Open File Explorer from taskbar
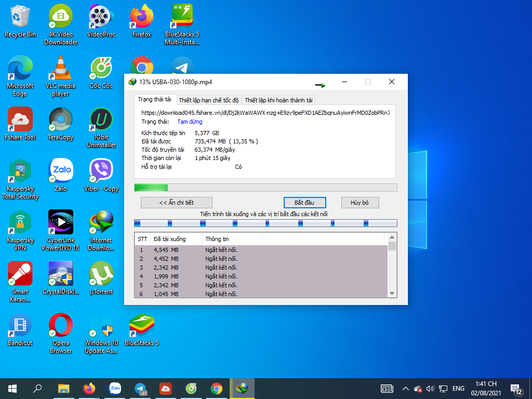The image size is (532, 399). pos(63,389)
